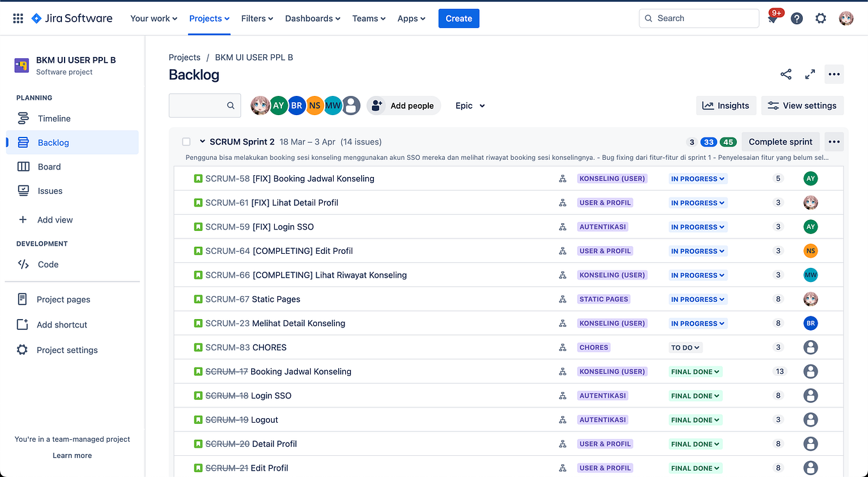Open the app switcher grid icon

18,19
